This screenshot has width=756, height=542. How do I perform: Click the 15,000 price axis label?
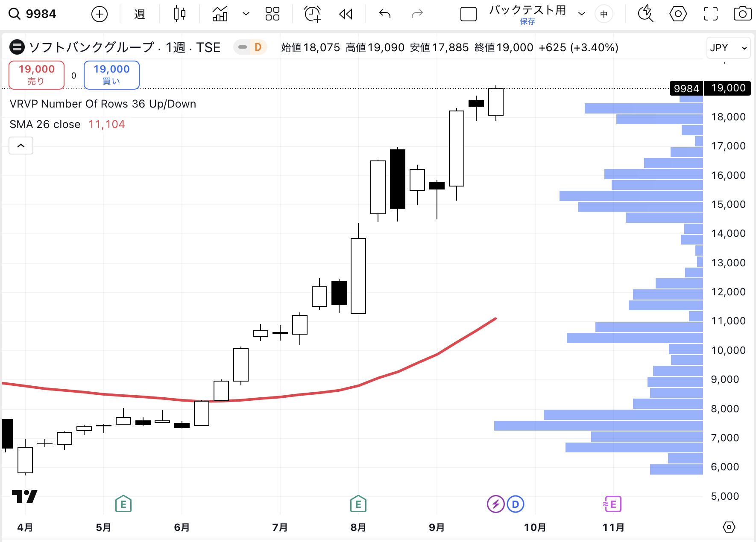(728, 204)
